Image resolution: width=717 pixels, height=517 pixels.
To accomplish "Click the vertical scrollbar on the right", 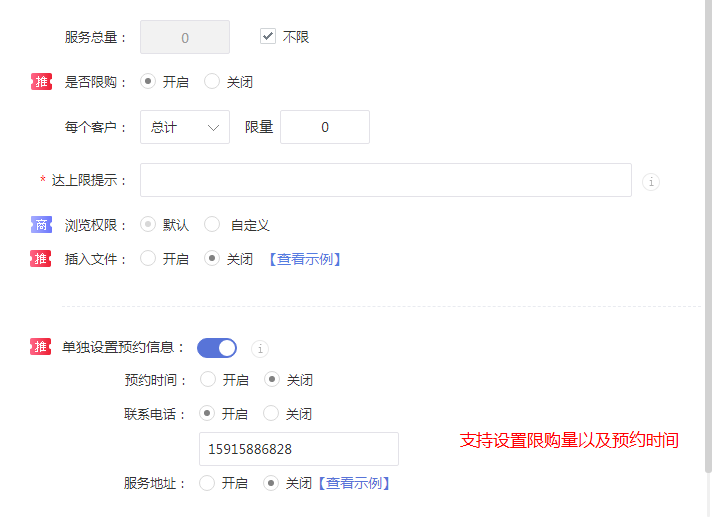I will click(x=708, y=235).
